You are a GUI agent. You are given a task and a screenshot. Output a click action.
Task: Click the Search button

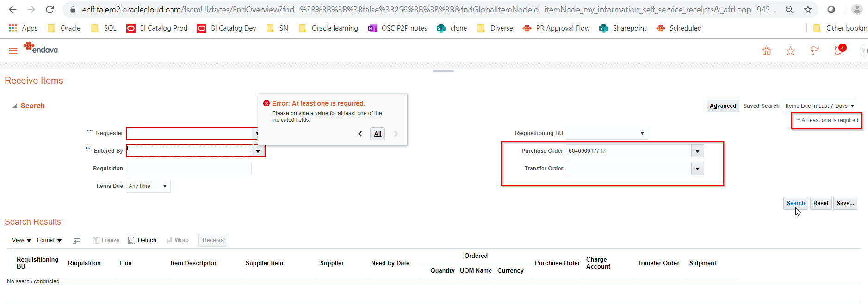796,203
